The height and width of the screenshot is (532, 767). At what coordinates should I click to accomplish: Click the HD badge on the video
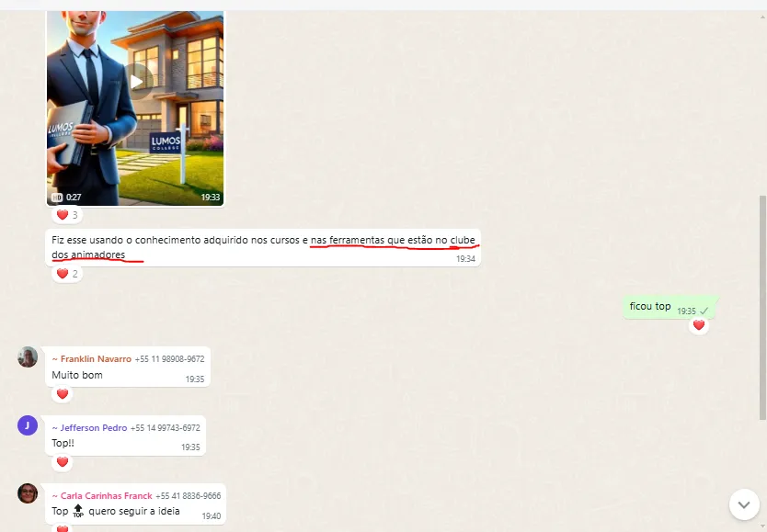click(57, 198)
